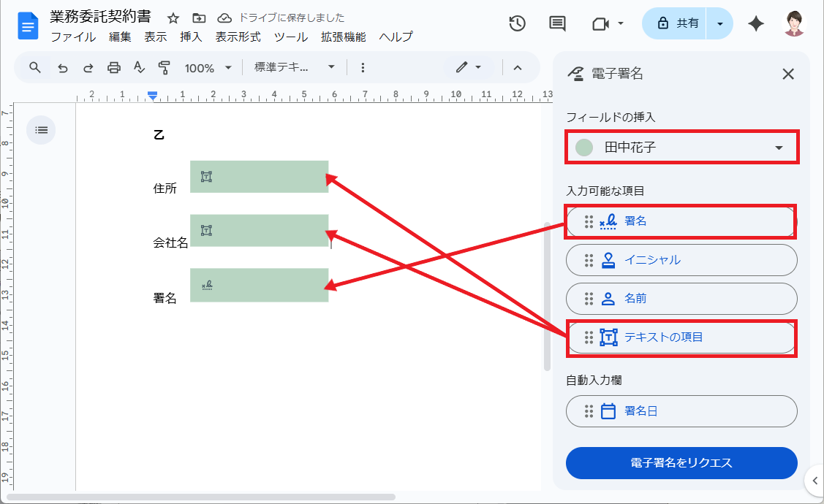Open the document search magnifier icon
Screen dimensions: 824x504
(34, 67)
